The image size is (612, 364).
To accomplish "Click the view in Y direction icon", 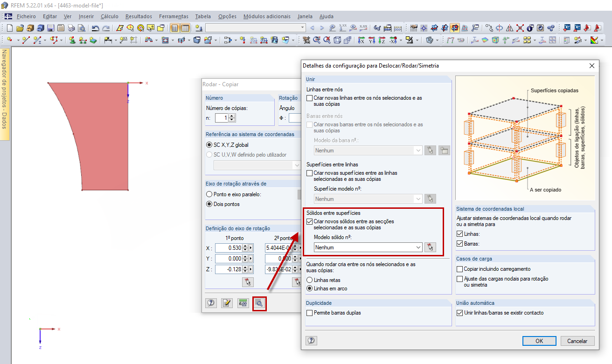I will point(372,40).
